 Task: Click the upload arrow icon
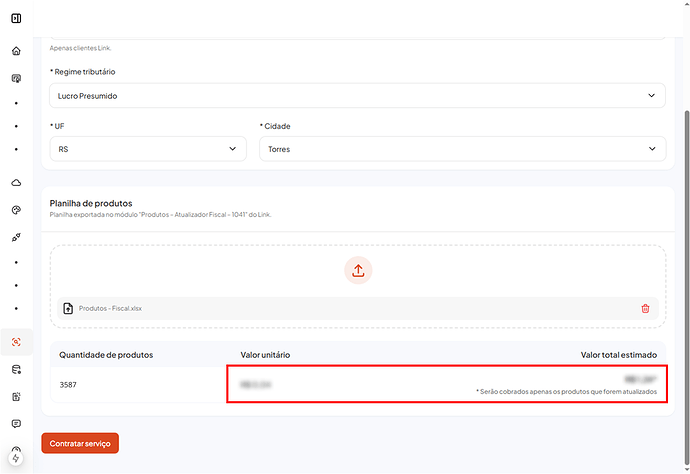point(358,270)
